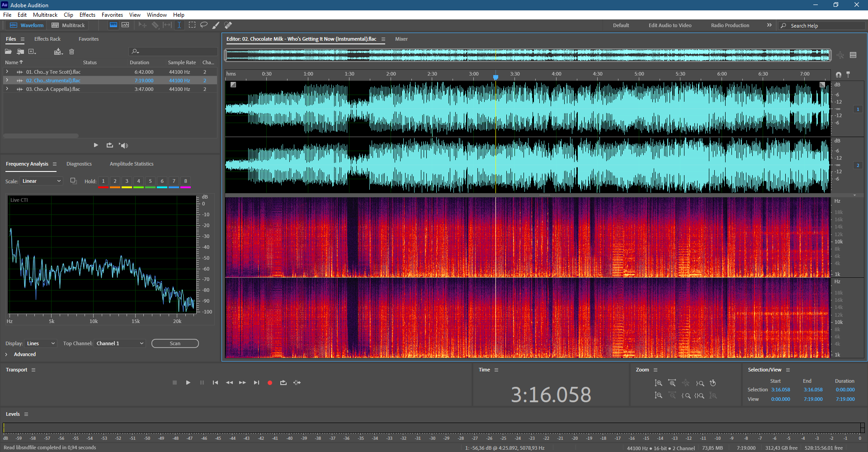This screenshot has height=452, width=868.
Task: Click the Selection Start time value
Action: pyautogui.click(x=781, y=390)
